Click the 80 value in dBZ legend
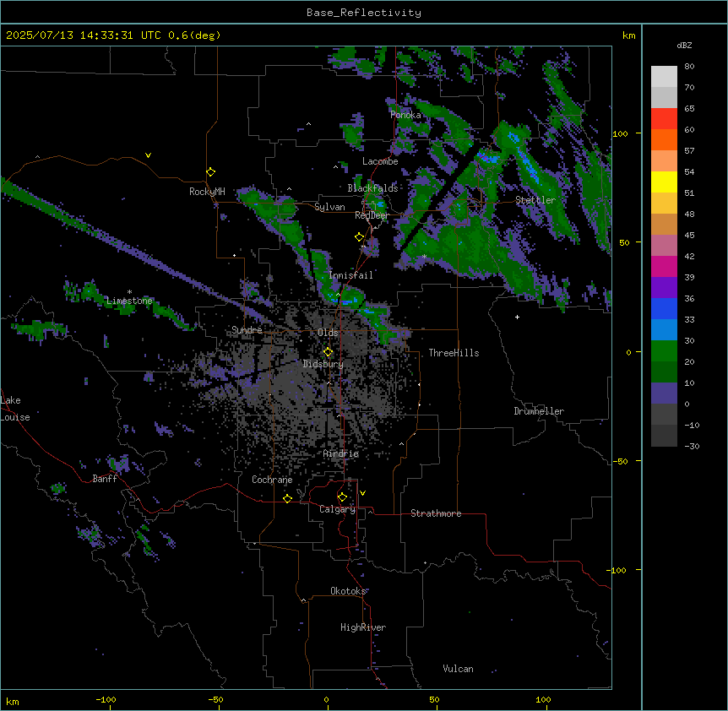The height and width of the screenshot is (711, 728). point(689,67)
